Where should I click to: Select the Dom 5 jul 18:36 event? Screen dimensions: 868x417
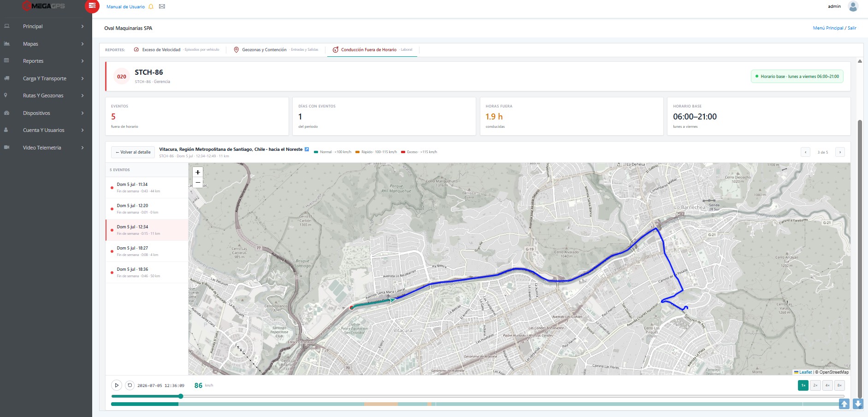(147, 272)
